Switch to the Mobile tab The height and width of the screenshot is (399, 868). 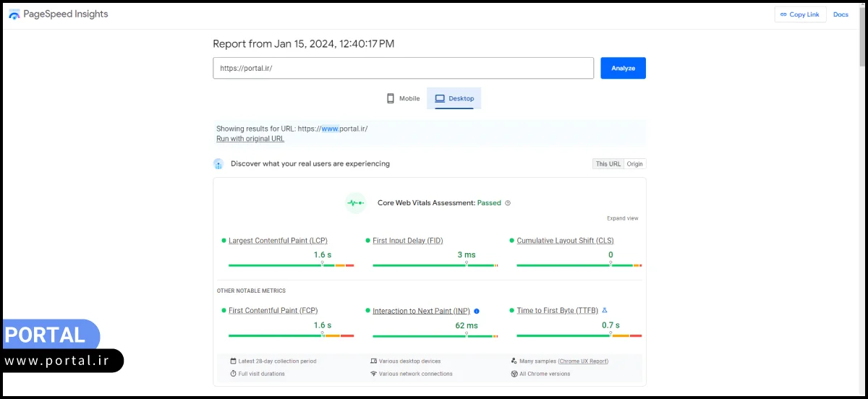click(403, 98)
